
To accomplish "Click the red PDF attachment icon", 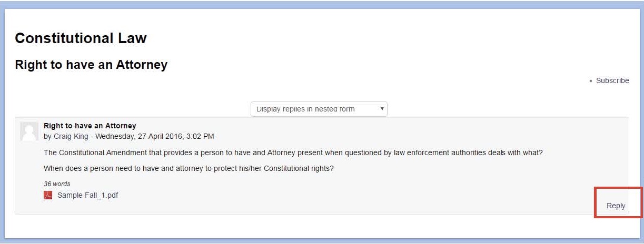I will (48, 195).
